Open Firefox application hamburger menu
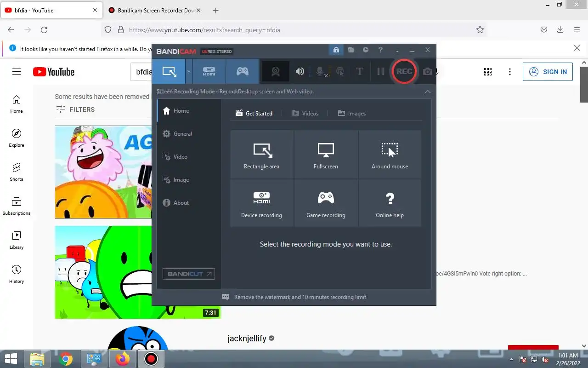The width and height of the screenshot is (588, 368). (x=577, y=30)
